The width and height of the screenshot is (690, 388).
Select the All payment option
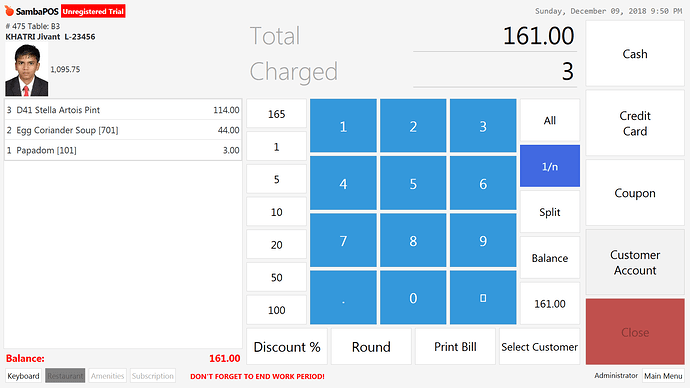tap(550, 120)
